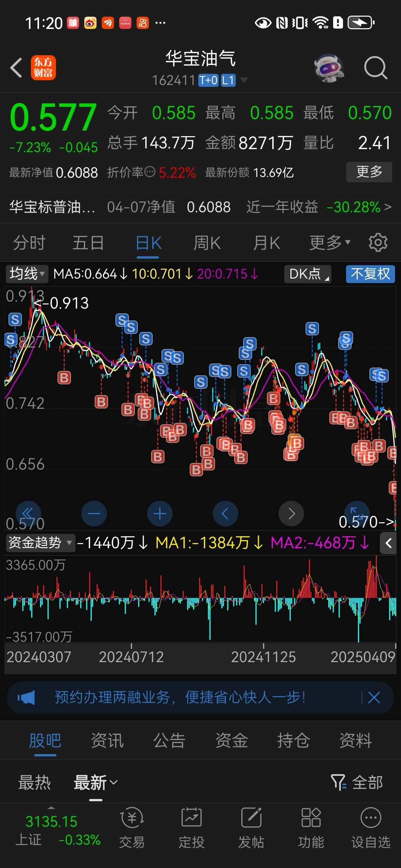
Task: Switch to 五日 chart tab
Action: click(x=88, y=243)
